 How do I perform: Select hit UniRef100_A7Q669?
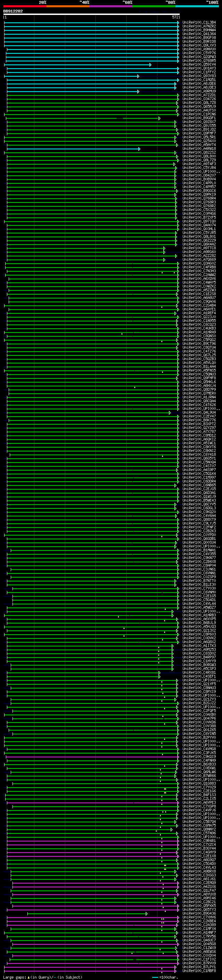(199, 259)
